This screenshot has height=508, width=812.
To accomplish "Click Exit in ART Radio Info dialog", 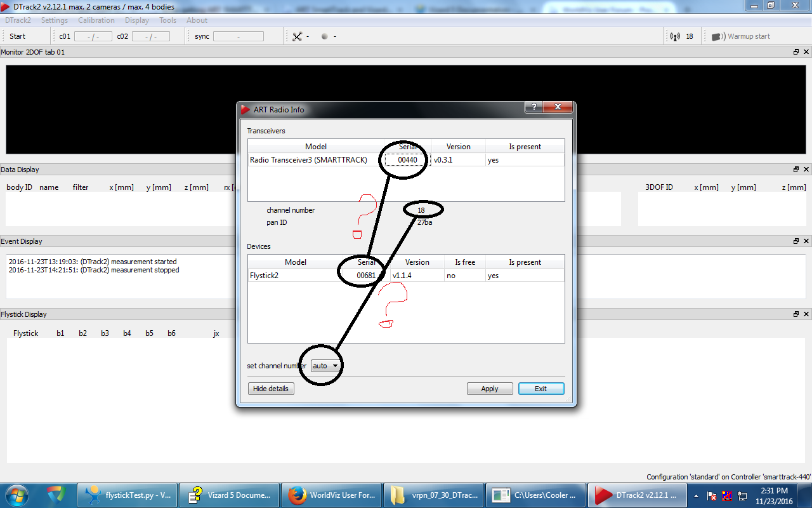I will (x=540, y=389).
